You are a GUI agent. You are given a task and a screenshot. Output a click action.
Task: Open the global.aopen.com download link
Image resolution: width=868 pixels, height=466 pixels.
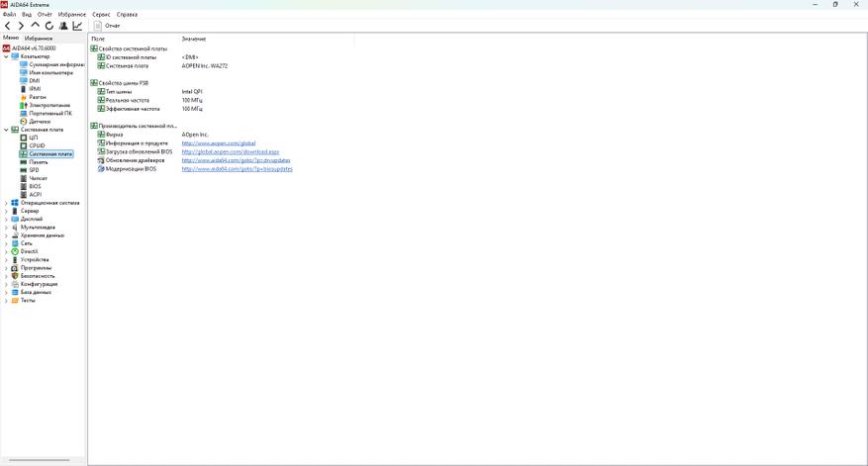(231, 151)
